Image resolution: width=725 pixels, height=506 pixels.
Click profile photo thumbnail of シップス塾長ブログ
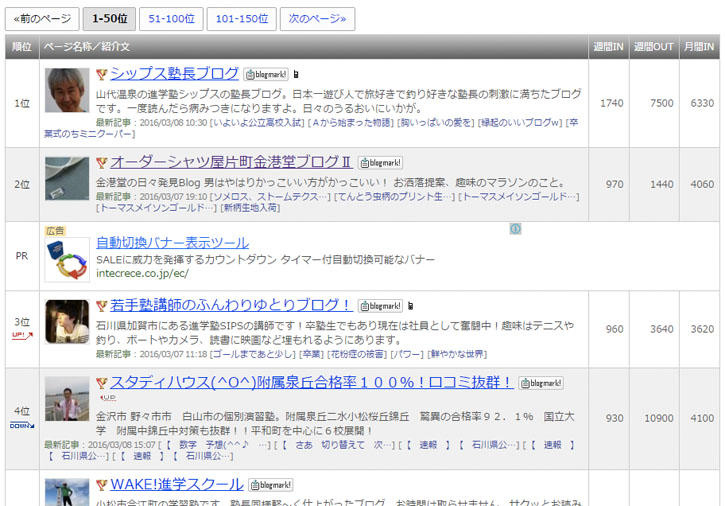[66, 90]
